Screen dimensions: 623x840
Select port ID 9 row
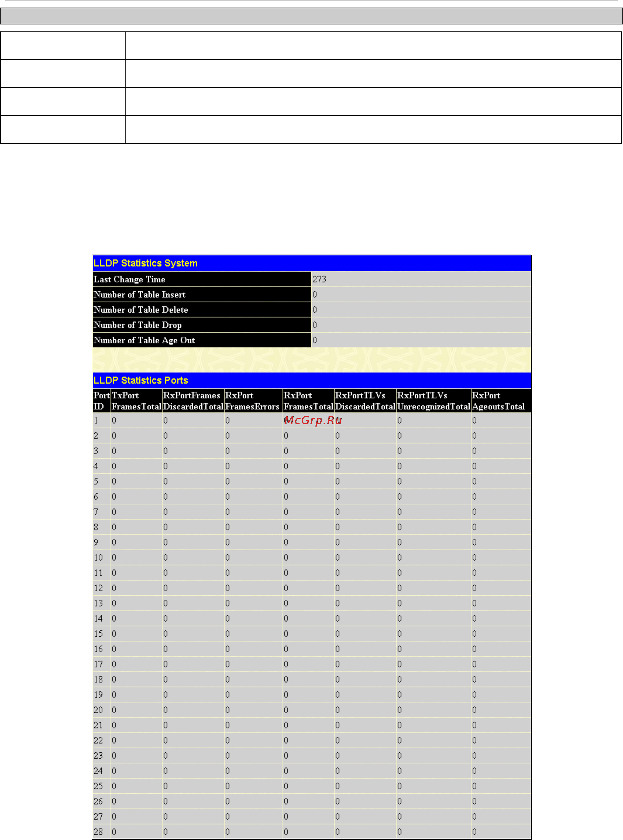[x=311, y=542]
